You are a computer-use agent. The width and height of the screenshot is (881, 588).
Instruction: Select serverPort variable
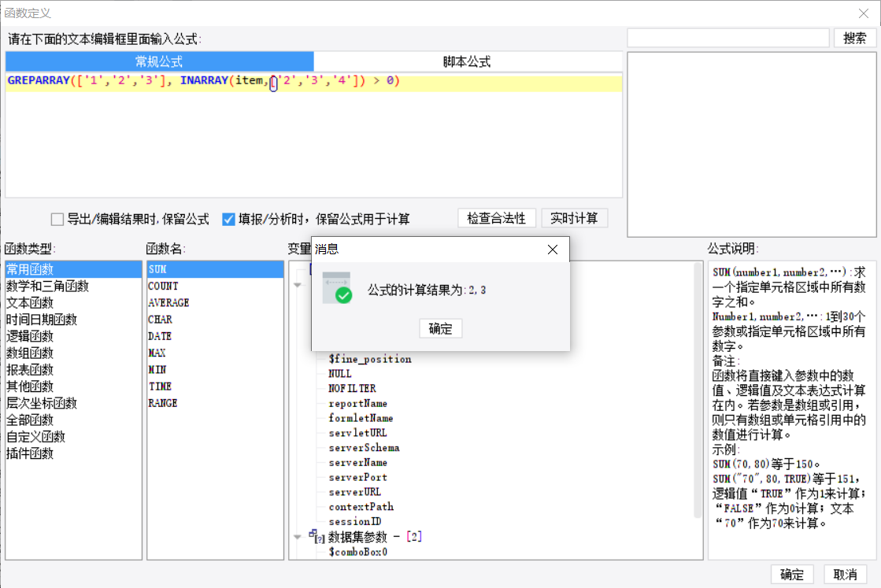[x=358, y=477]
